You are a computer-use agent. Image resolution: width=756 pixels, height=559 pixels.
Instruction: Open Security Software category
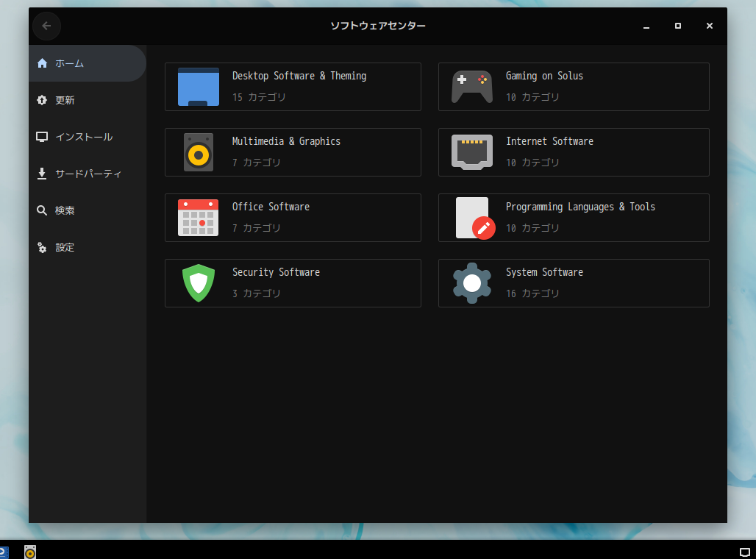pos(293,283)
